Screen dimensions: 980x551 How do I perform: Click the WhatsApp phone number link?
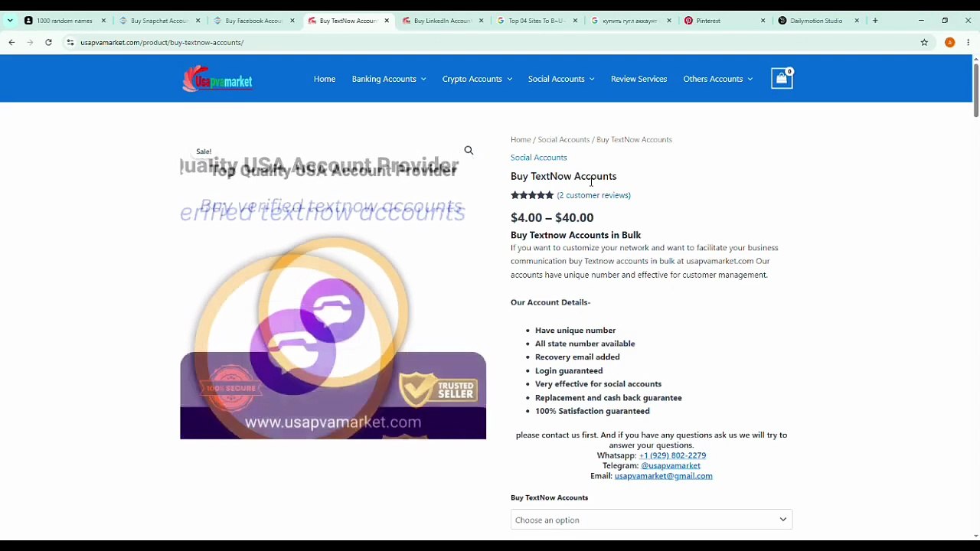pyautogui.click(x=672, y=455)
